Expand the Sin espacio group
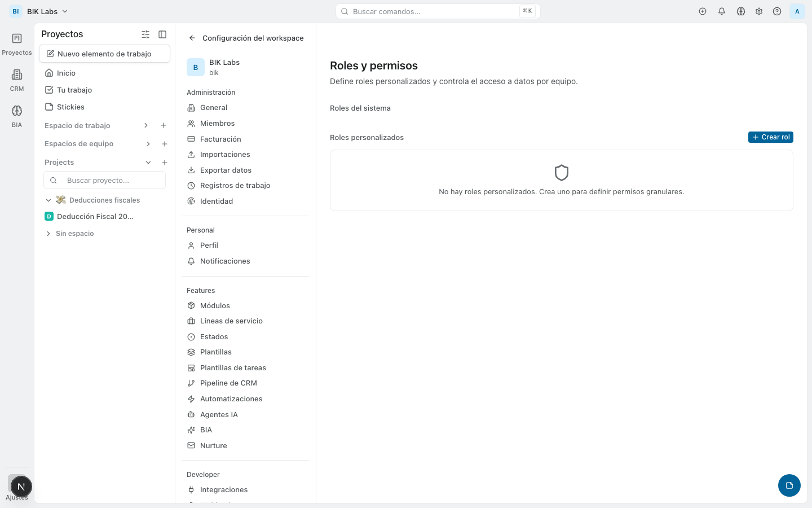The image size is (812, 508). click(48, 234)
